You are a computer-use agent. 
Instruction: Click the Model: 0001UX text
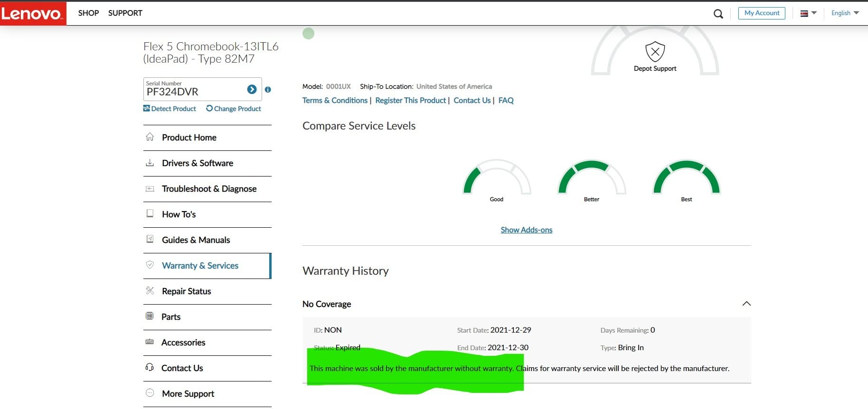[327, 86]
